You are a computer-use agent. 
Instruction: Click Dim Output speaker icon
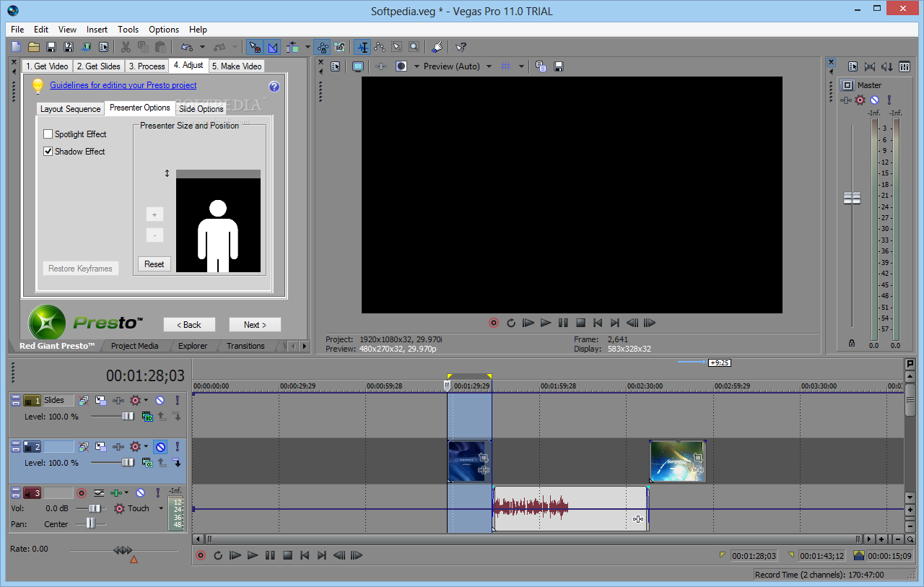[x=887, y=66]
